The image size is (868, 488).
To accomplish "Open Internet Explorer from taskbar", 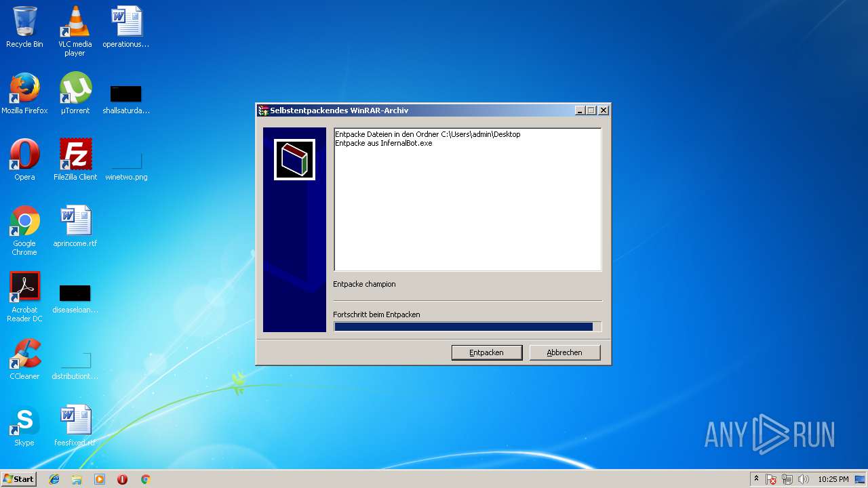I will (x=54, y=479).
